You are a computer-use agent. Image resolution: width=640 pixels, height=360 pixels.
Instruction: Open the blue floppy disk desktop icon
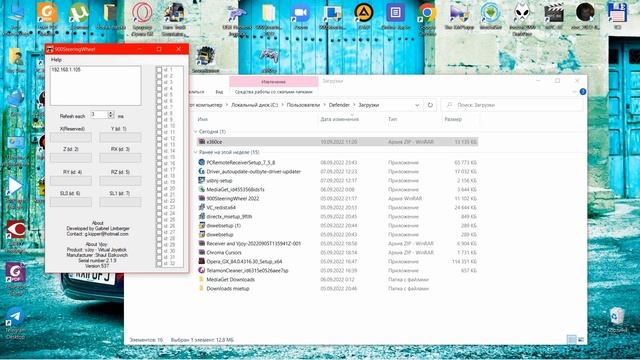pyautogui.click(x=617, y=13)
